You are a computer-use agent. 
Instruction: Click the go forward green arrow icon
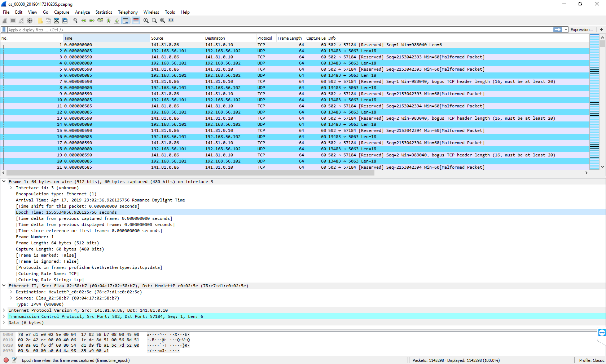pos(92,21)
